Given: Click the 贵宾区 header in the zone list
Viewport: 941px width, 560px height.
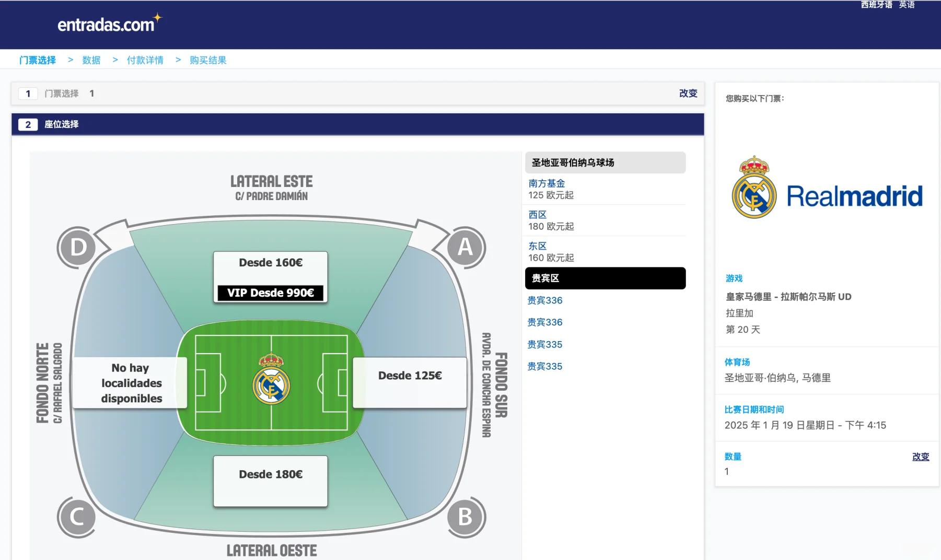Looking at the screenshot, I should [x=605, y=278].
